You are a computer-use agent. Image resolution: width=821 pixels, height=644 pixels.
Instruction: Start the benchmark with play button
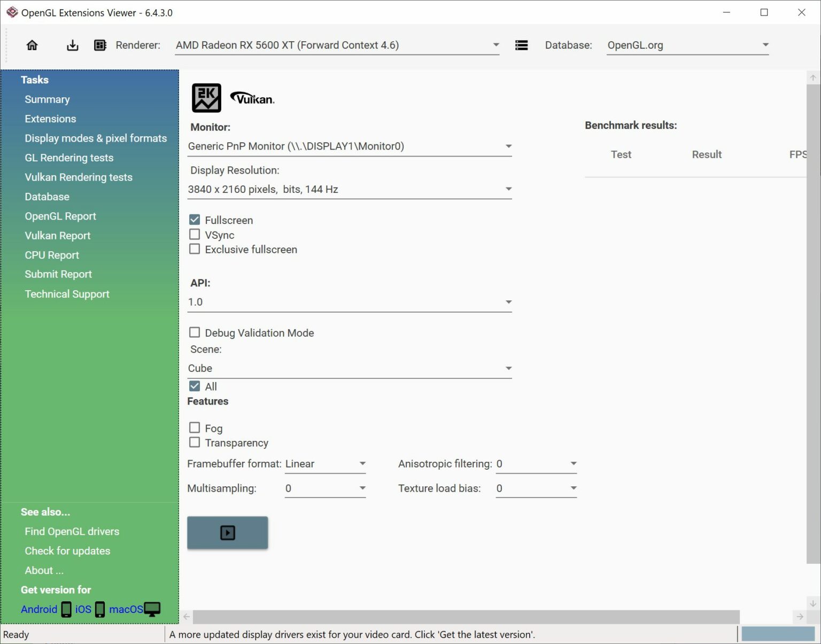[227, 533]
